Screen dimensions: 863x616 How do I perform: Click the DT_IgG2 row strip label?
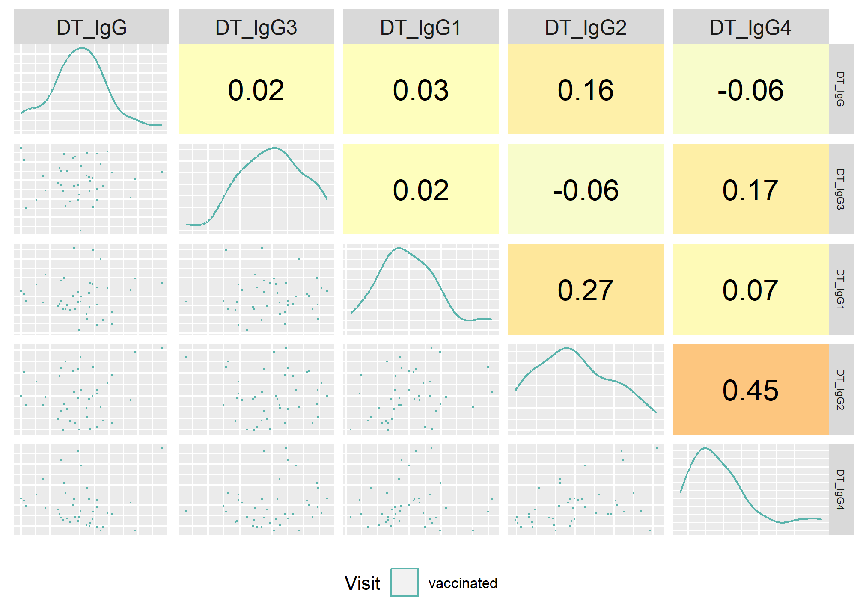[841, 389]
